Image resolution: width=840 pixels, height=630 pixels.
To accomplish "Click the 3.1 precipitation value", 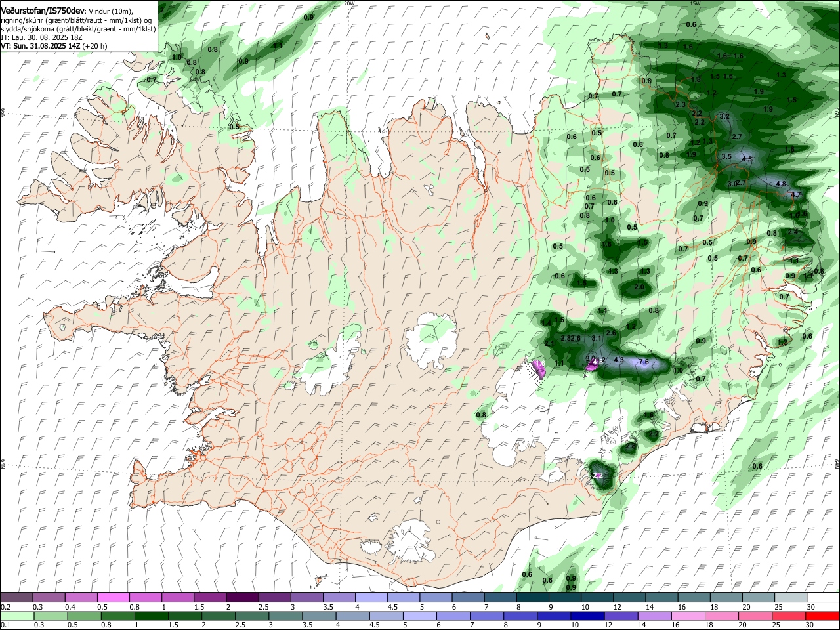I will [597, 338].
